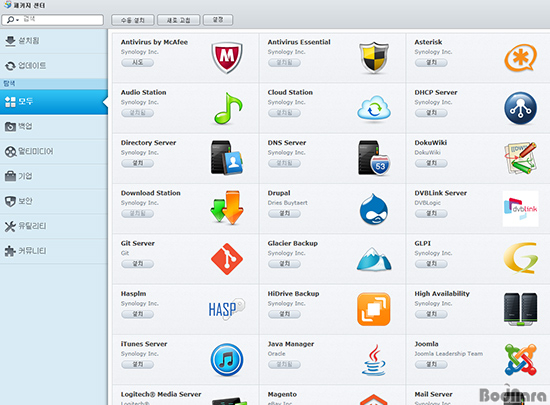The width and height of the screenshot is (550, 405).
Task: Click the try button under Antivirus by McAfee
Action: 138,62
